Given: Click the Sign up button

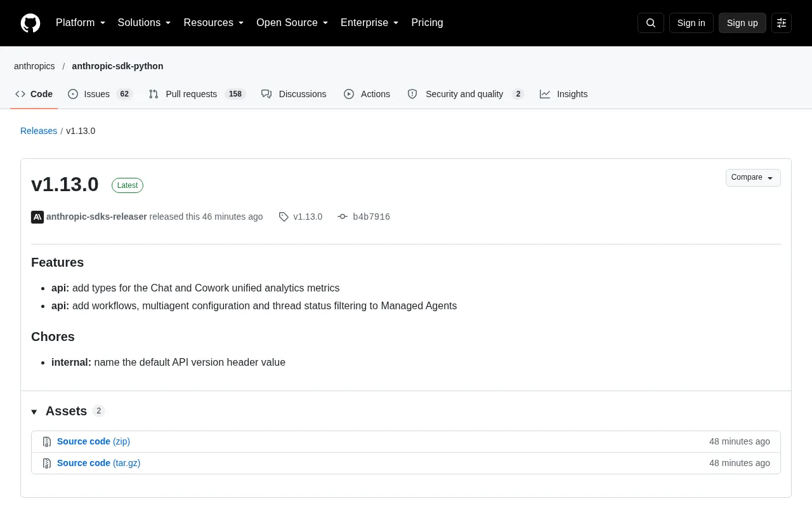Looking at the screenshot, I should [742, 23].
